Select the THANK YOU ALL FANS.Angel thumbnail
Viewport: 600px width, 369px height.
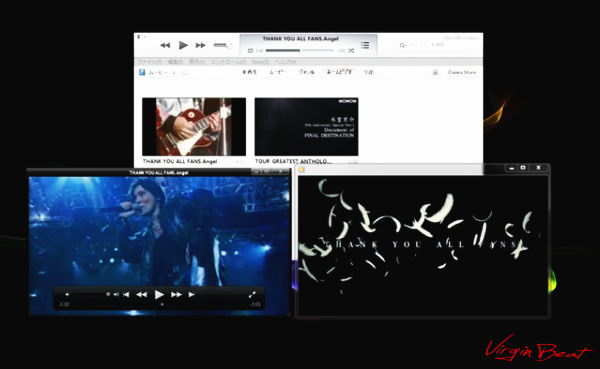[x=194, y=127]
